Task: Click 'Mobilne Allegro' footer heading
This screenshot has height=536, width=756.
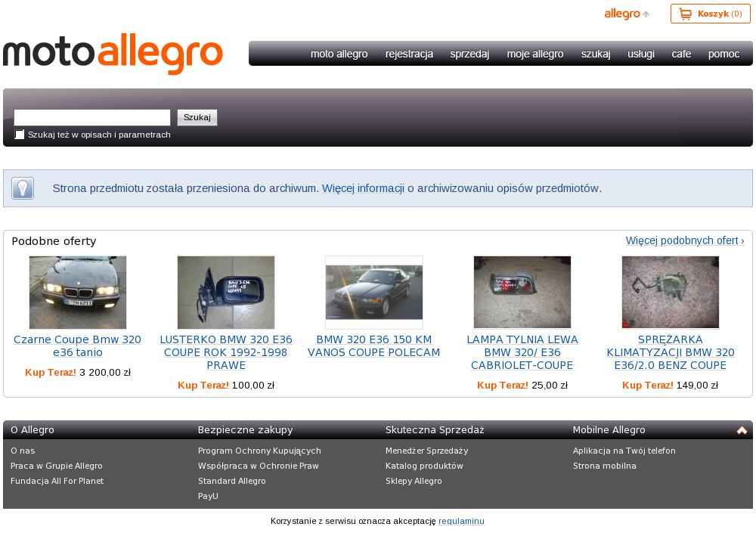Action: [609, 430]
